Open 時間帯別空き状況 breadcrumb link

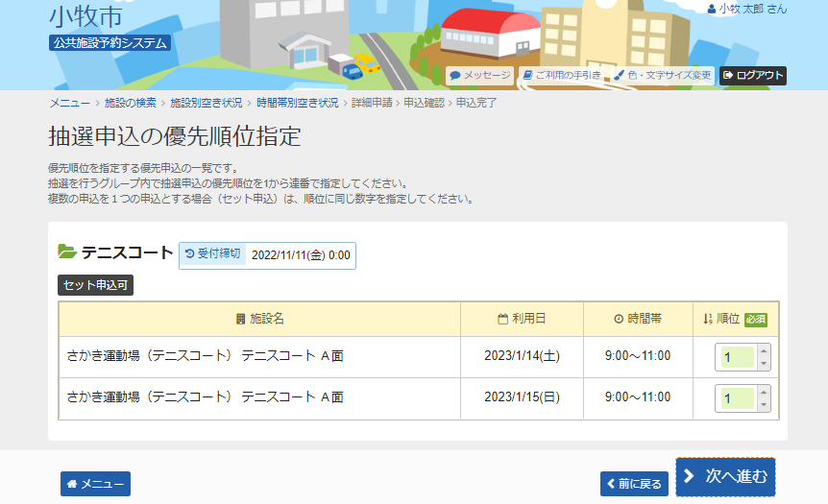point(297,102)
